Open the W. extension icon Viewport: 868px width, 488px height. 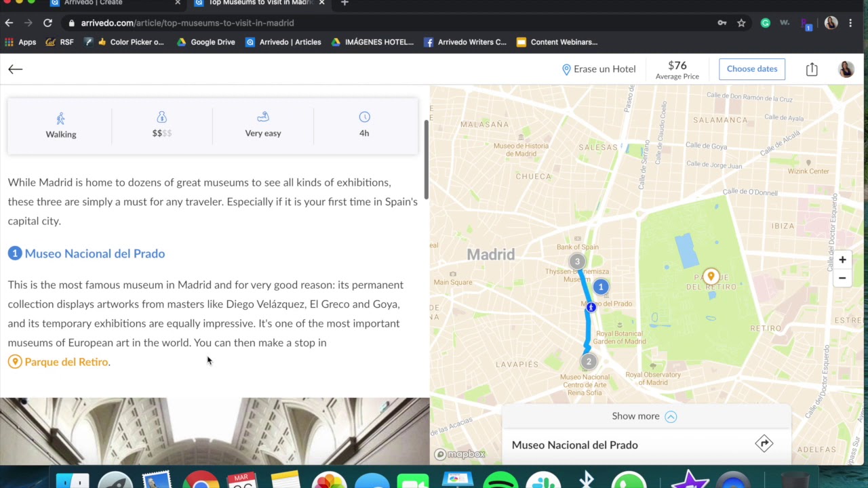click(x=785, y=22)
